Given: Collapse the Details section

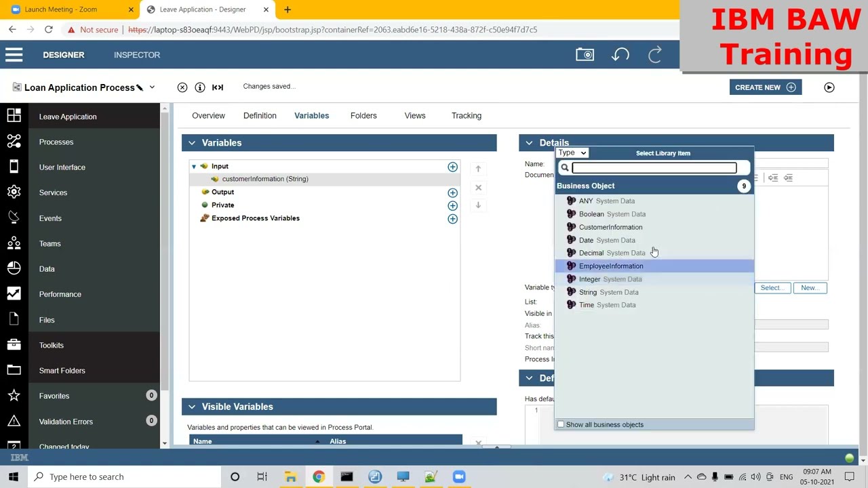Looking at the screenshot, I should (x=529, y=143).
